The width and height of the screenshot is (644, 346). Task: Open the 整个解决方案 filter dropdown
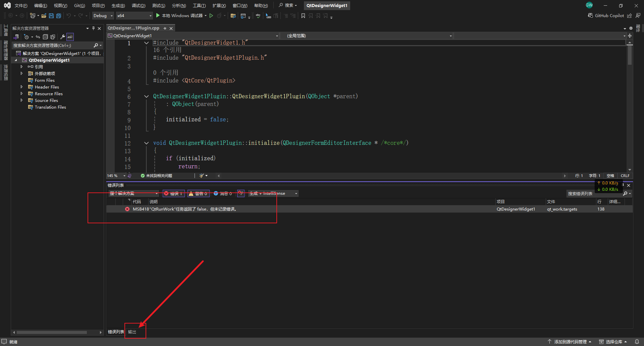[134, 193]
